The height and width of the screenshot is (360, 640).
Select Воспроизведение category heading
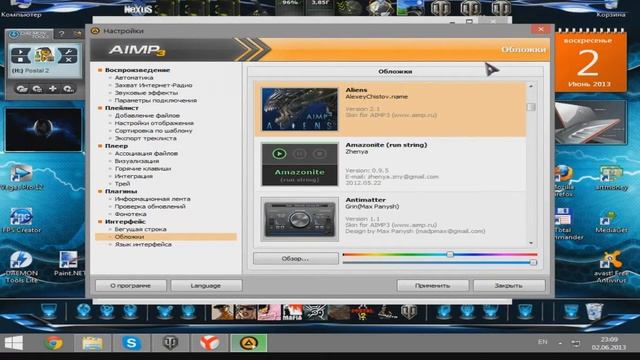(137, 70)
